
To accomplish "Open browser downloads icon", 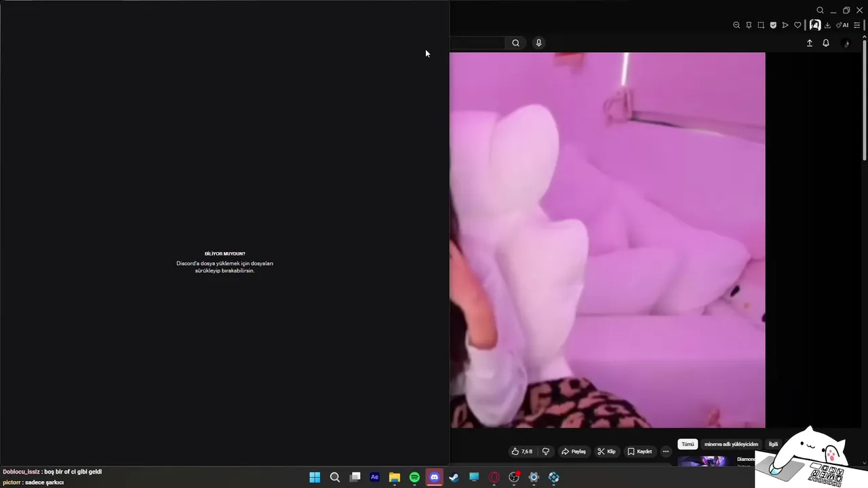I will [x=827, y=25].
